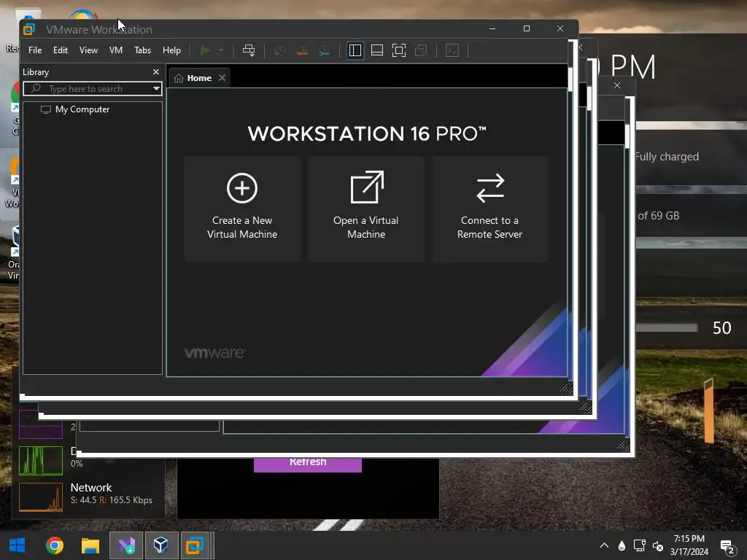Click the take snapshot clock icon
The image size is (747, 560).
click(x=279, y=50)
